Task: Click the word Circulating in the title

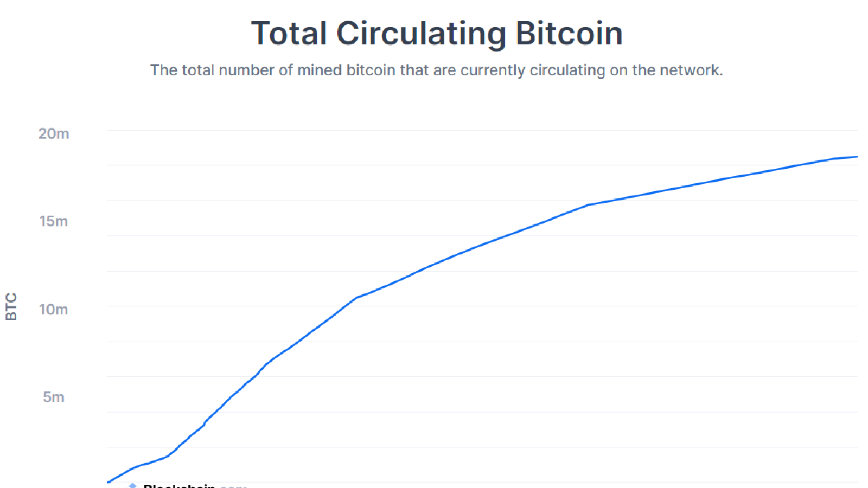Action: [x=421, y=34]
